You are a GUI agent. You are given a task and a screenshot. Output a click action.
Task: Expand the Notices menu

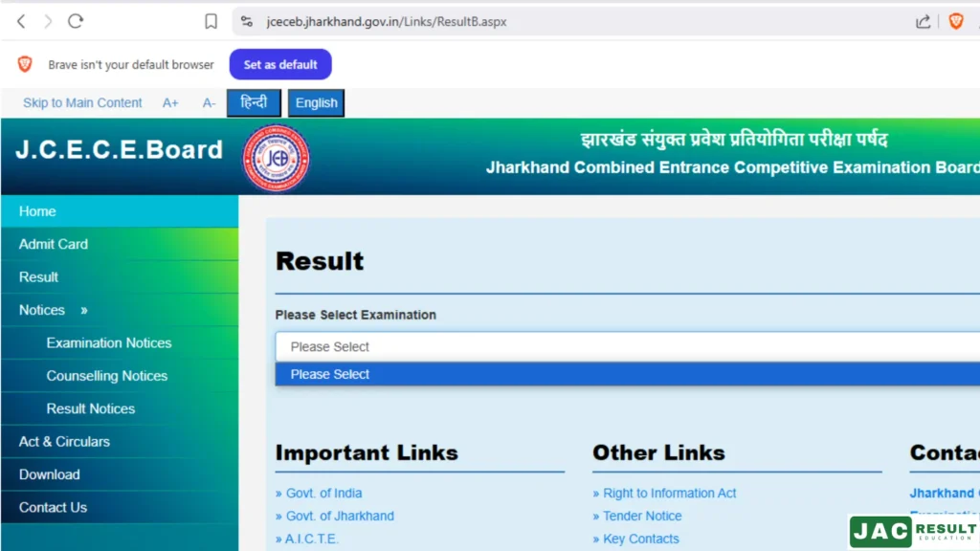120,310
